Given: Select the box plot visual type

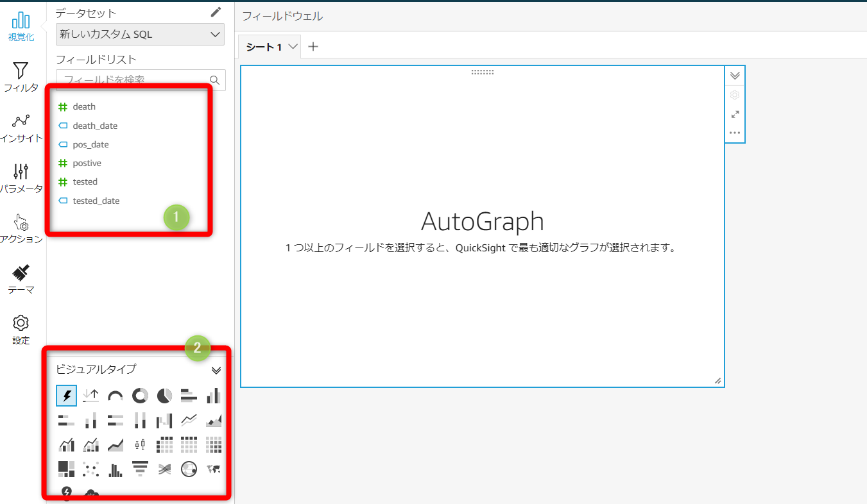Looking at the screenshot, I should (140, 444).
